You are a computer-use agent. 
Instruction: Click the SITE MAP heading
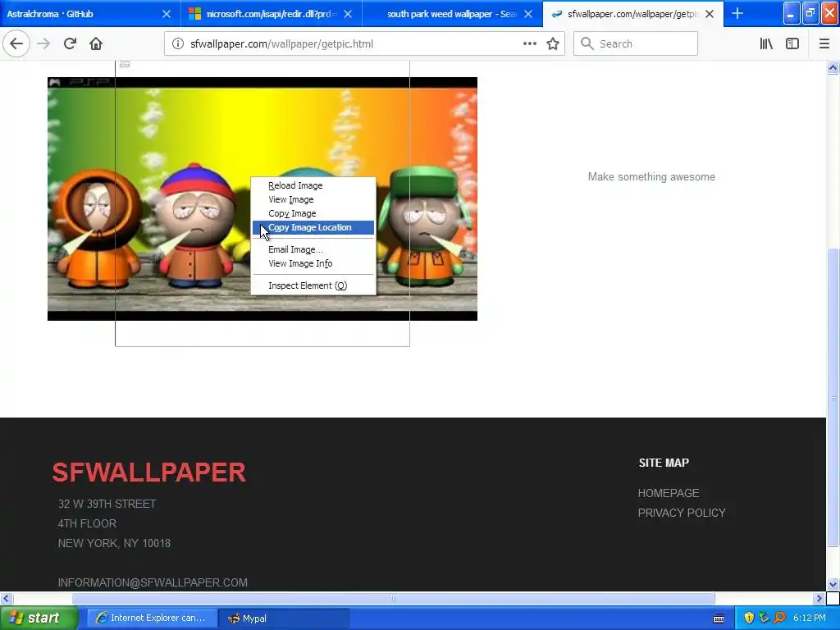[664, 463]
